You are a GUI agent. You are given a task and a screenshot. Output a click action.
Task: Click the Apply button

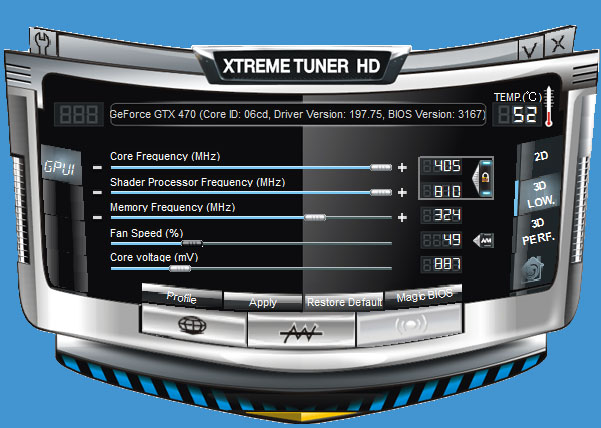pyautogui.click(x=263, y=302)
